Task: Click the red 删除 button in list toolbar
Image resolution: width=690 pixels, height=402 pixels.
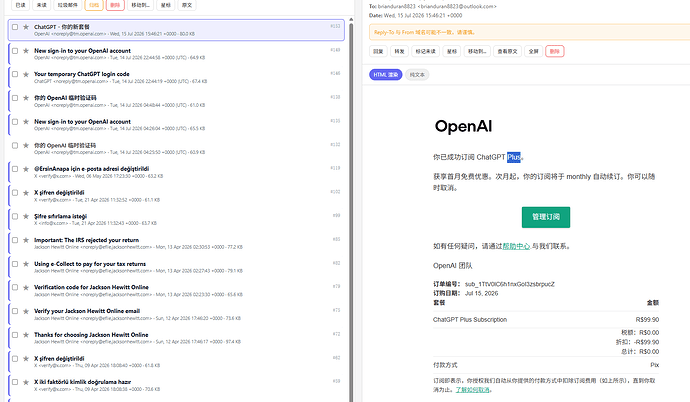Action: 115,5
